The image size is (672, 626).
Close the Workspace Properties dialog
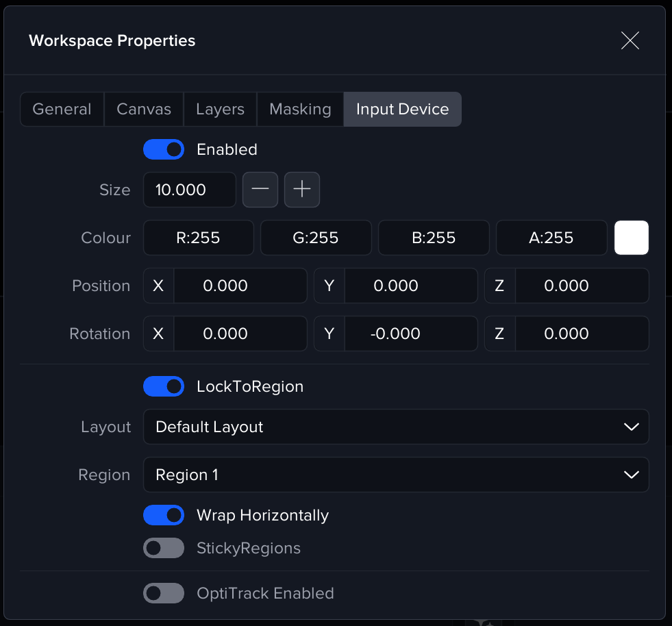click(630, 41)
